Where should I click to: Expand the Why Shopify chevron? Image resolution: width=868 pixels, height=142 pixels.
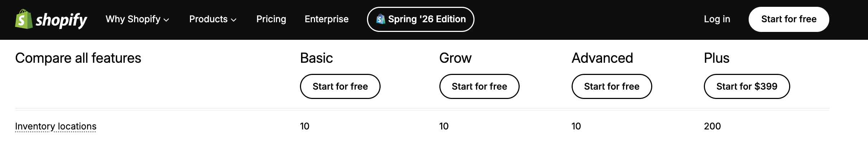tap(166, 20)
